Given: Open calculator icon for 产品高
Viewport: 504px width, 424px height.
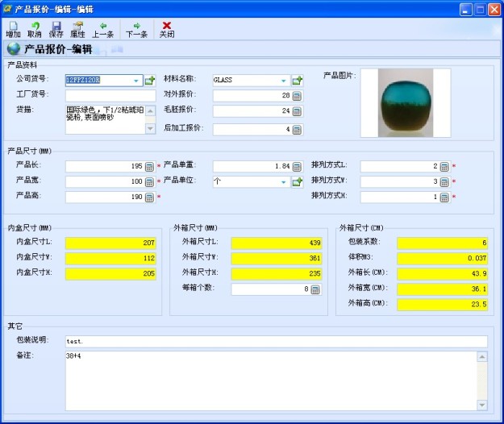Looking at the screenshot, I should pos(149,197).
